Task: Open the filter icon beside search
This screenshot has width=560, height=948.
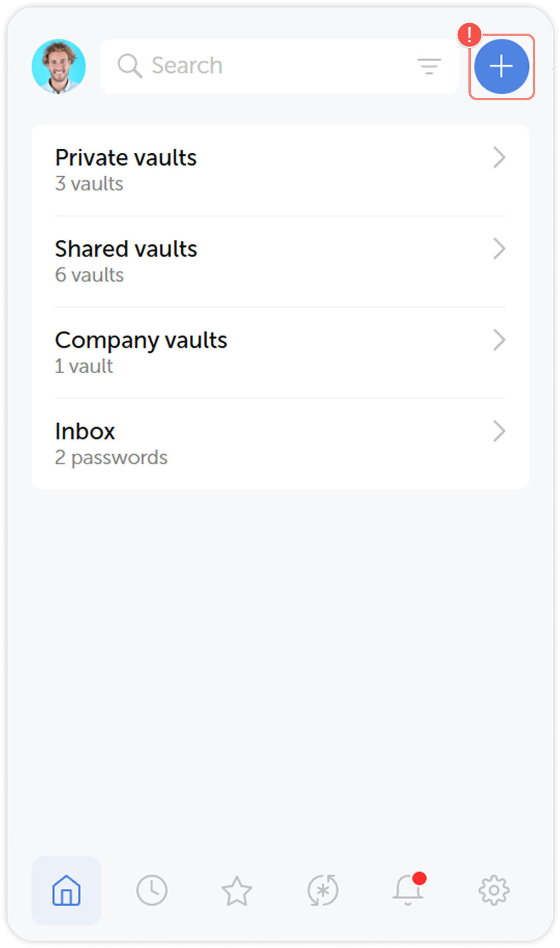Action: [430, 65]
